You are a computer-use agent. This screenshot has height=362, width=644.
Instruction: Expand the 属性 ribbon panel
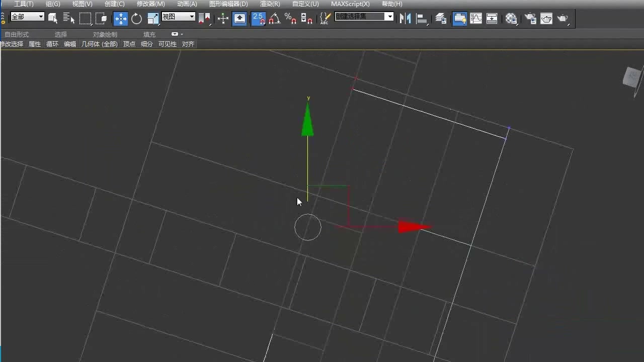(x=35, y=44)
